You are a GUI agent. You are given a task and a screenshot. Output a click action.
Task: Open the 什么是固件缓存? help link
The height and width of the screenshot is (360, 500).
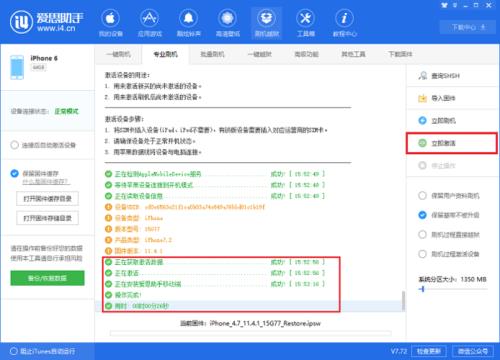point(46,182)
